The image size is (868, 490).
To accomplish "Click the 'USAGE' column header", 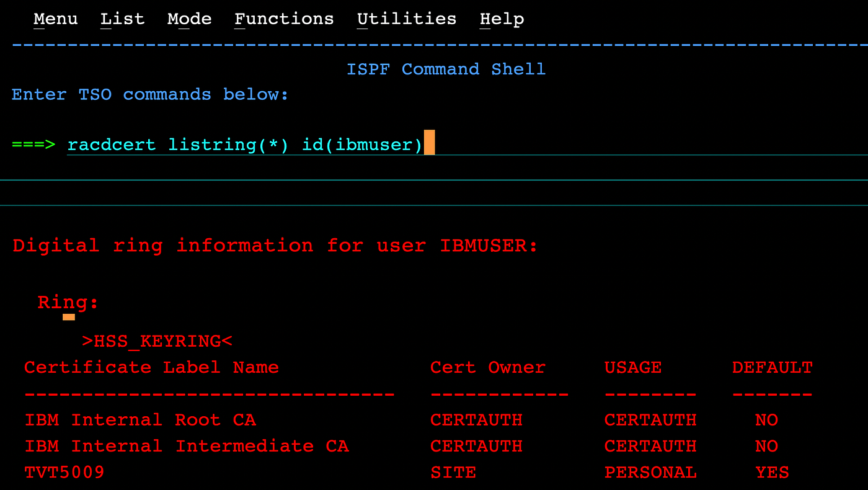I will click(633, 367).
